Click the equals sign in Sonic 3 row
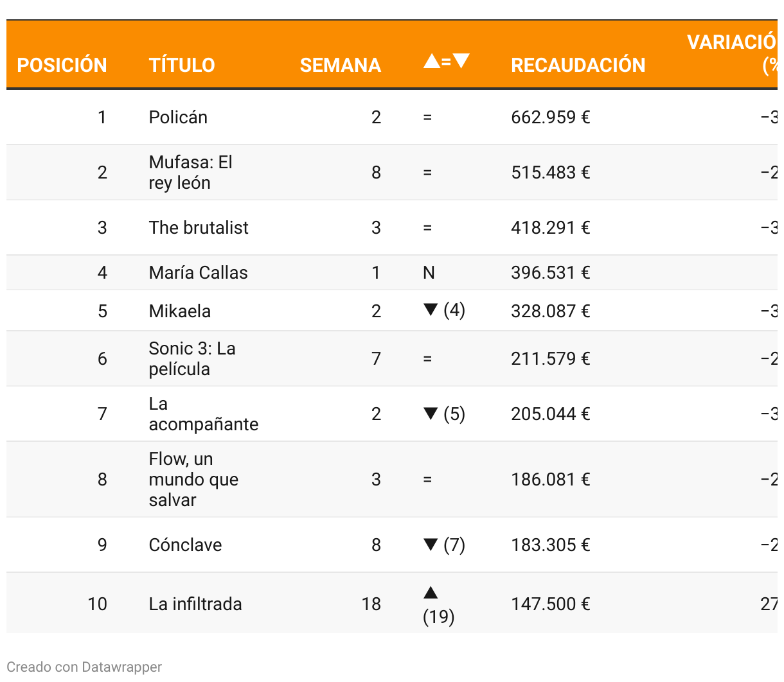 [x=427, y=359]
